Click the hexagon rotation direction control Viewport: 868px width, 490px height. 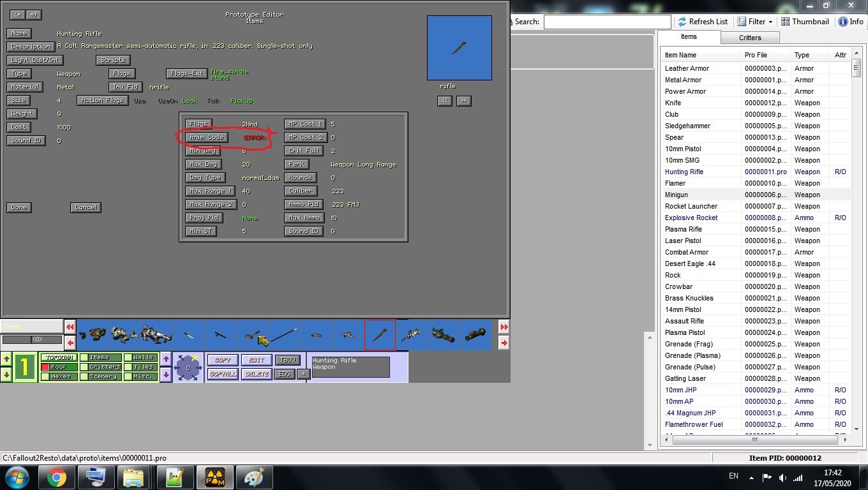pyautogui.click(x=188, y=367)
